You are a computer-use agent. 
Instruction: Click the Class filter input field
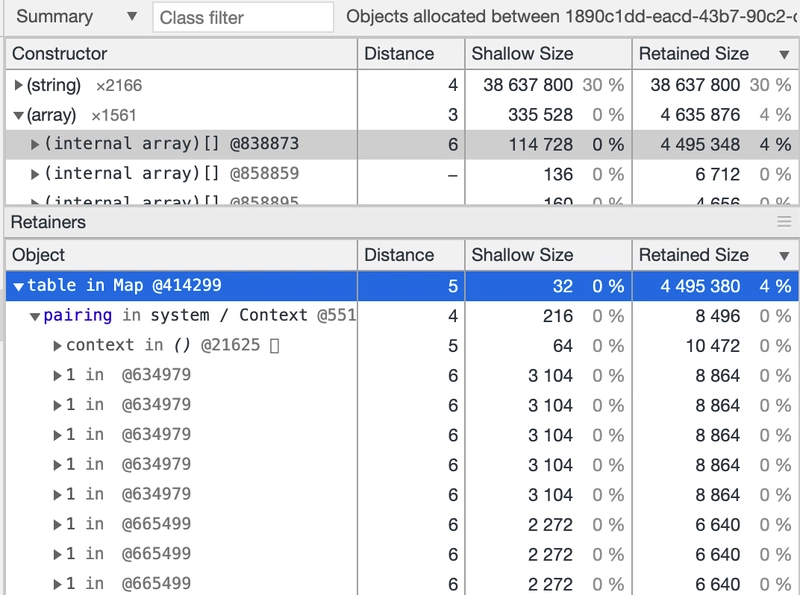tap(243, 17)
